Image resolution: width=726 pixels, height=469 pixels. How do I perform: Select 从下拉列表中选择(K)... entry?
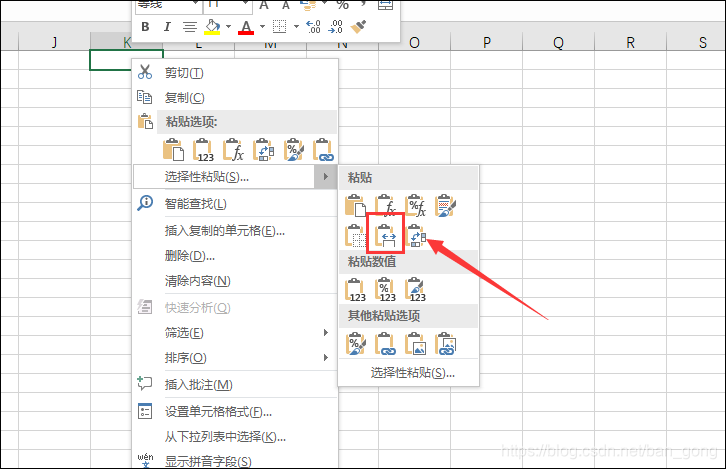point(236,437)
